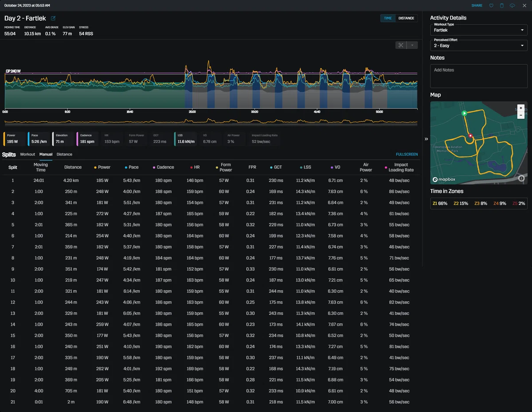Click the heart favorite icon

(491, 5)
